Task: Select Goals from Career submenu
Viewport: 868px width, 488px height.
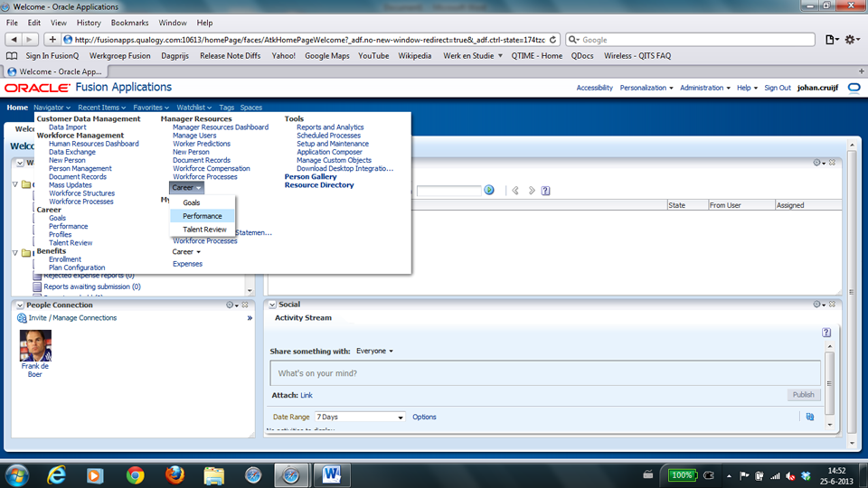Action: point(192,202)
